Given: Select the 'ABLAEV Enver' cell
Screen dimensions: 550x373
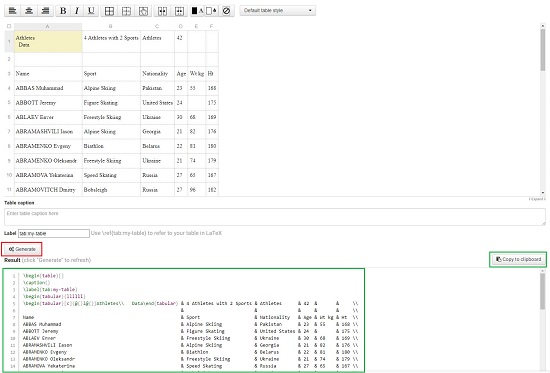Looking at the screenshot, I should [x=48, y=118].
